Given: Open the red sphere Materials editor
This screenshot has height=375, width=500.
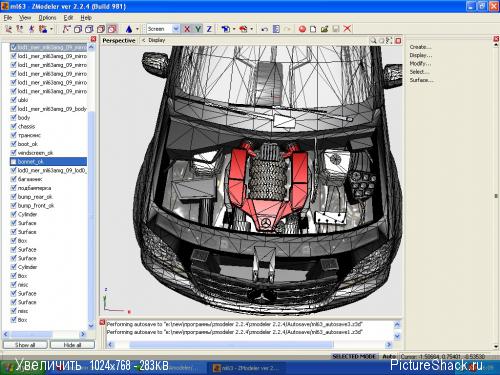Looking at the screenshot, I should point(302,29).
